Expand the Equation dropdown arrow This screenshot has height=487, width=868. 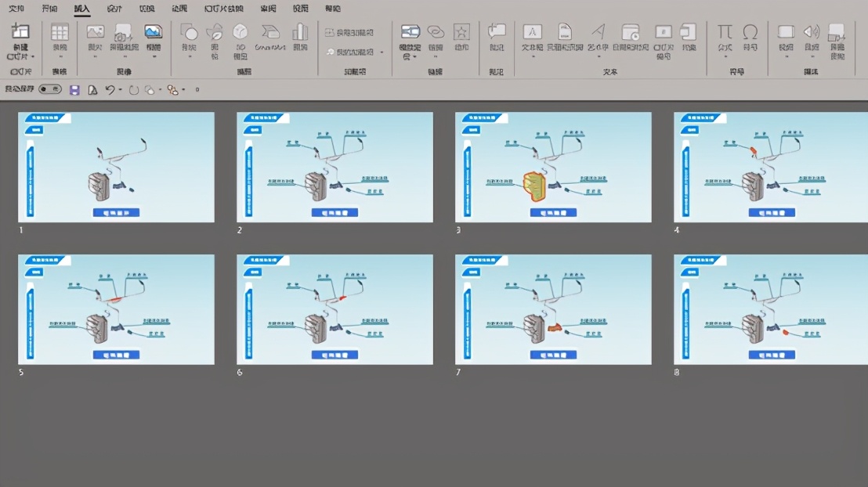tap(725, 56)
